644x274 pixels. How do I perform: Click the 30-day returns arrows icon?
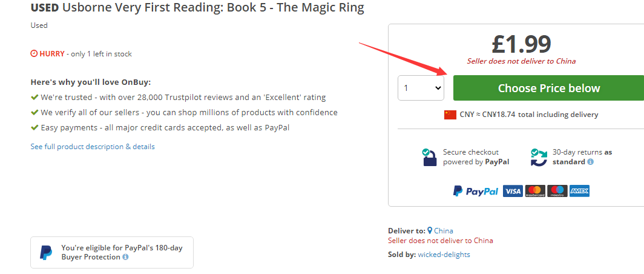point(538,157)
